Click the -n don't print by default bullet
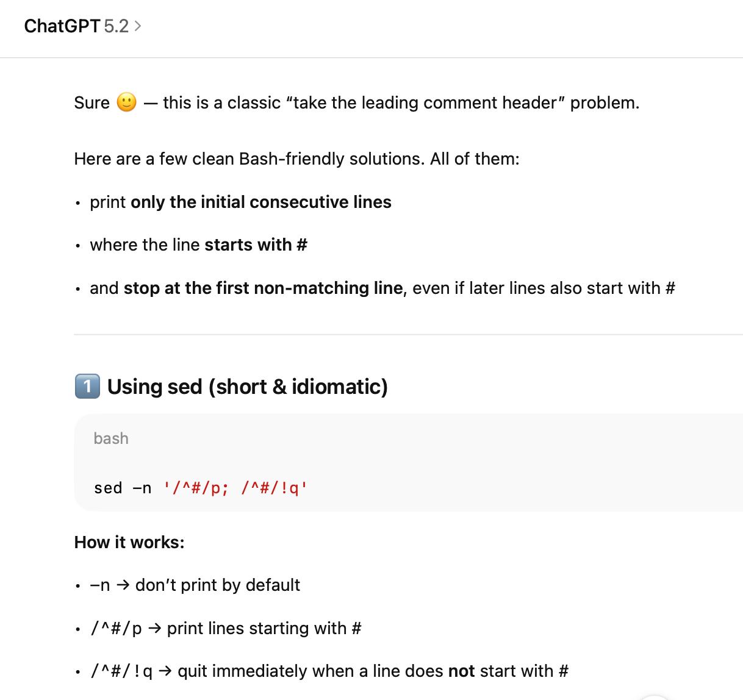This screenshot has height=700, width=743. tap(195, 585)
